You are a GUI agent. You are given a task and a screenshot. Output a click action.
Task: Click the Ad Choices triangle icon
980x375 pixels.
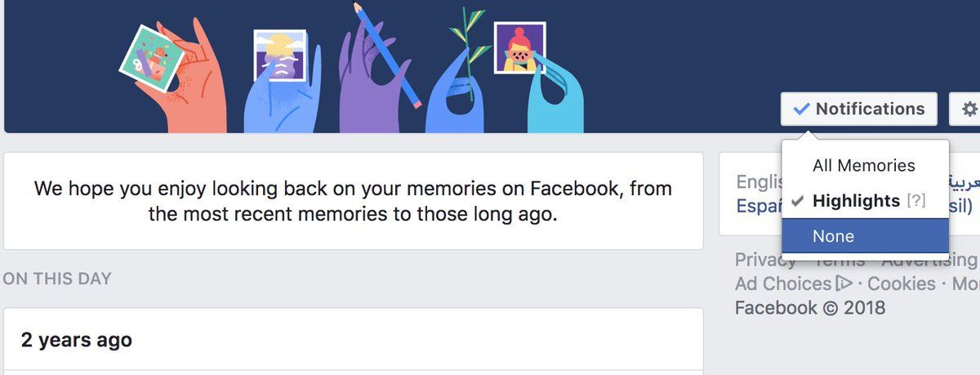point(844,284)
